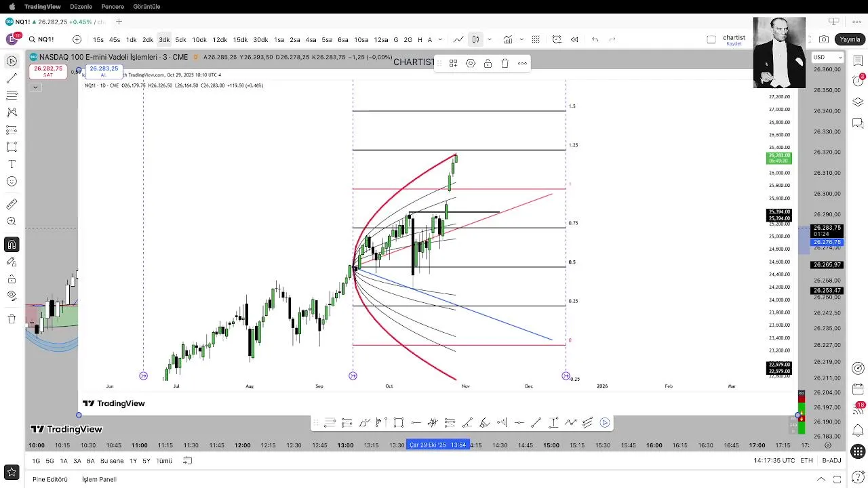Select the 6A date range

pos(90,461)
